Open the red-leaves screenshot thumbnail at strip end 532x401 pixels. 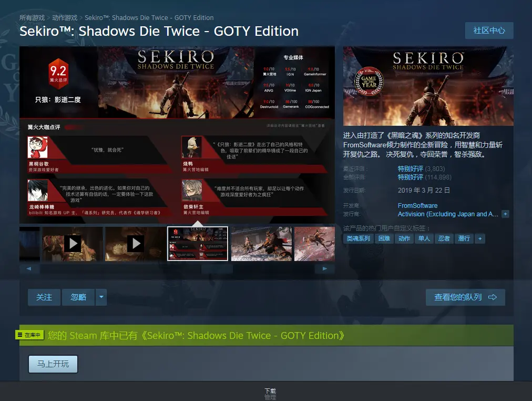click(314, 244)
